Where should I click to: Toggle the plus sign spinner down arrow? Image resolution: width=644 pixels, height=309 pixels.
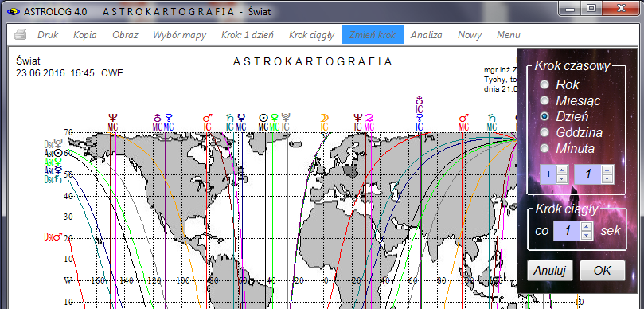[x=562, y=178]
